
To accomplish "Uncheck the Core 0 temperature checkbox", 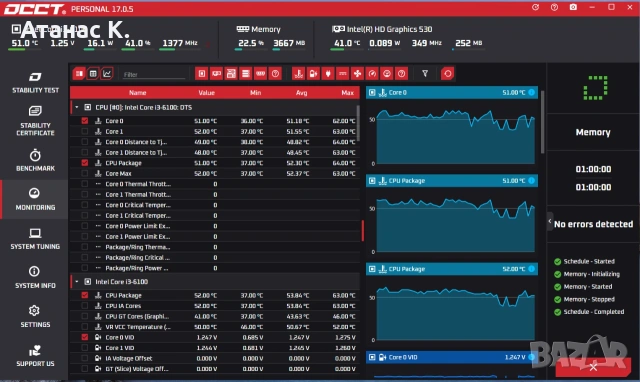I will [84, 121].
